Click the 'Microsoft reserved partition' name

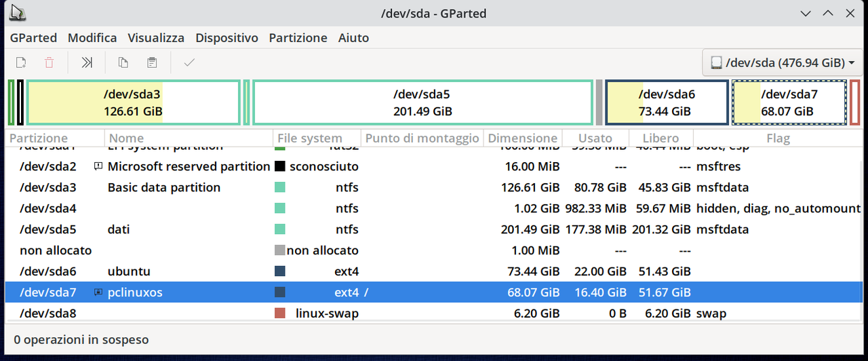[189, 166]
